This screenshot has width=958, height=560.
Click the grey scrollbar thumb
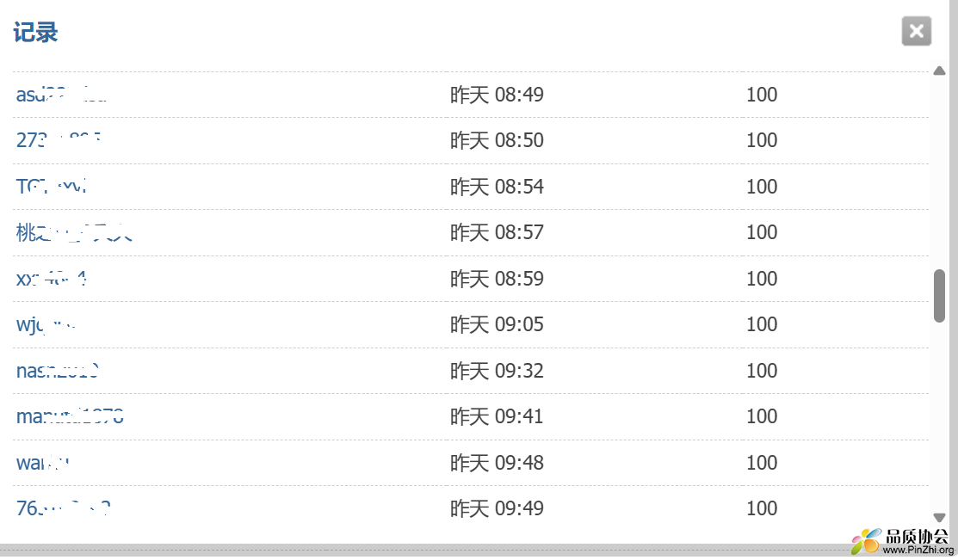[x=939, y=296]
